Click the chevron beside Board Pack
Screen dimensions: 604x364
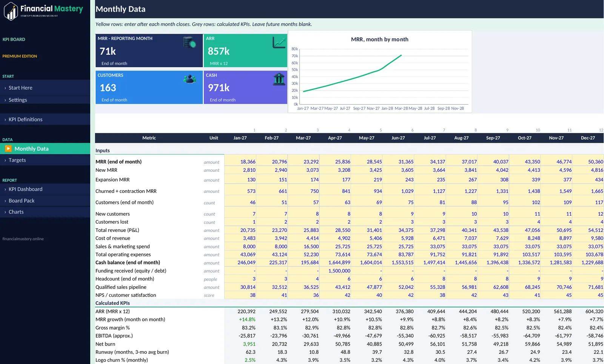(5, 201)
